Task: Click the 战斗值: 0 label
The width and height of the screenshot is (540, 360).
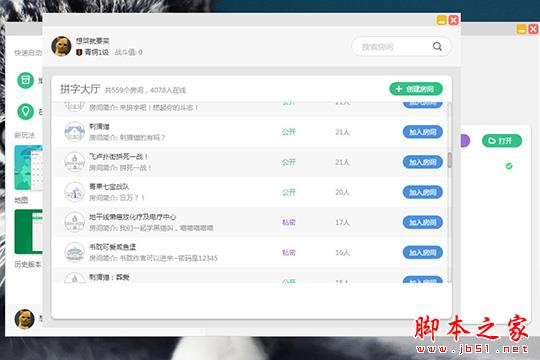Action: click(128, 52)
